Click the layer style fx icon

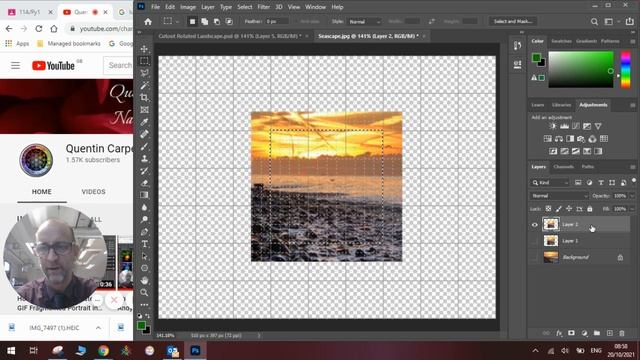559,333
